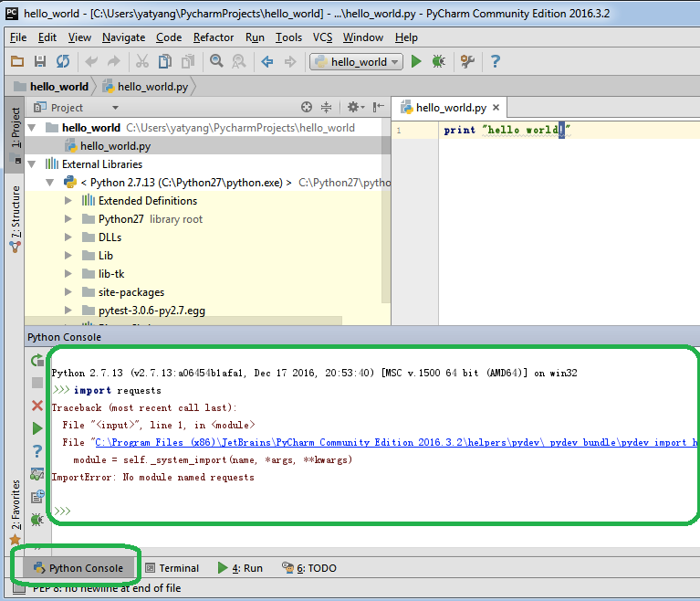
Task: Open the Window menu
Action: tap(363, 37)
